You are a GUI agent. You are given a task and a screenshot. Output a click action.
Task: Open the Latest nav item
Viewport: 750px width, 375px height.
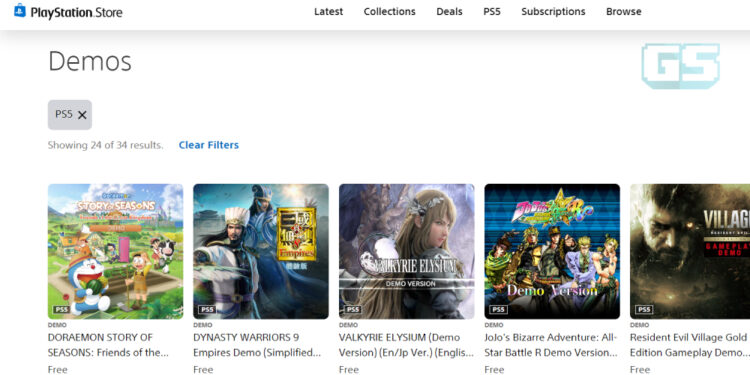tap(328, 11)
